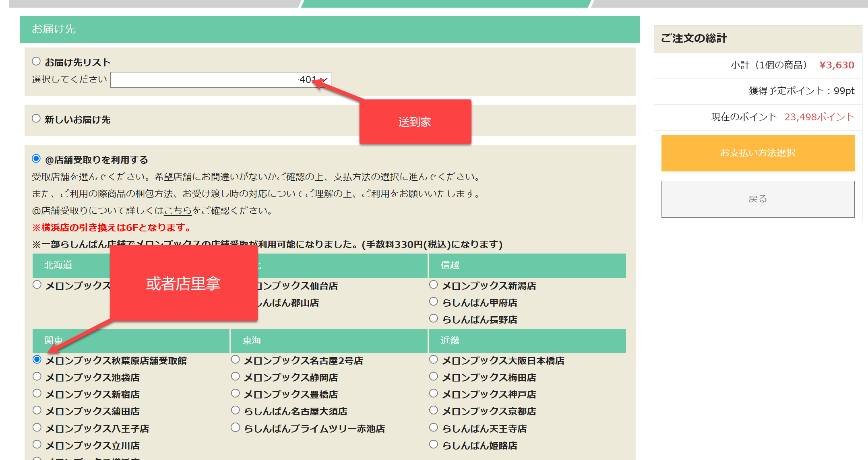Select @店舗受取りを利用する radio button
The height and width of the screenshot is (460, 868).
(x=36, y=159)
